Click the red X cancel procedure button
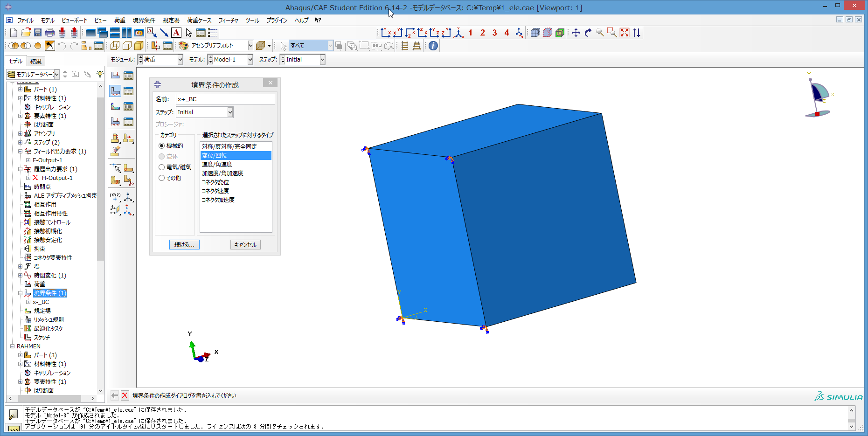This screenshot has width=868, height=436. point(125,395)
